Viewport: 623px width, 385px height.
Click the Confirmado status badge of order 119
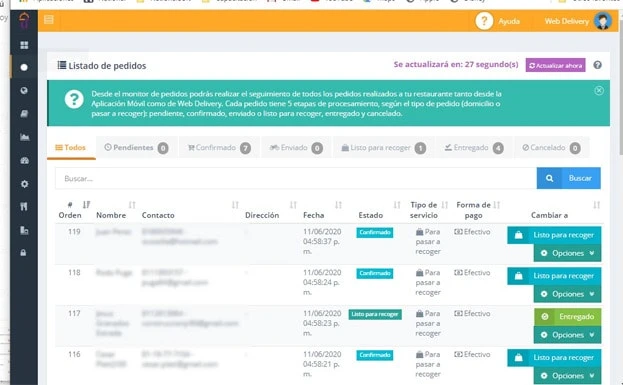tap(375, 232)
